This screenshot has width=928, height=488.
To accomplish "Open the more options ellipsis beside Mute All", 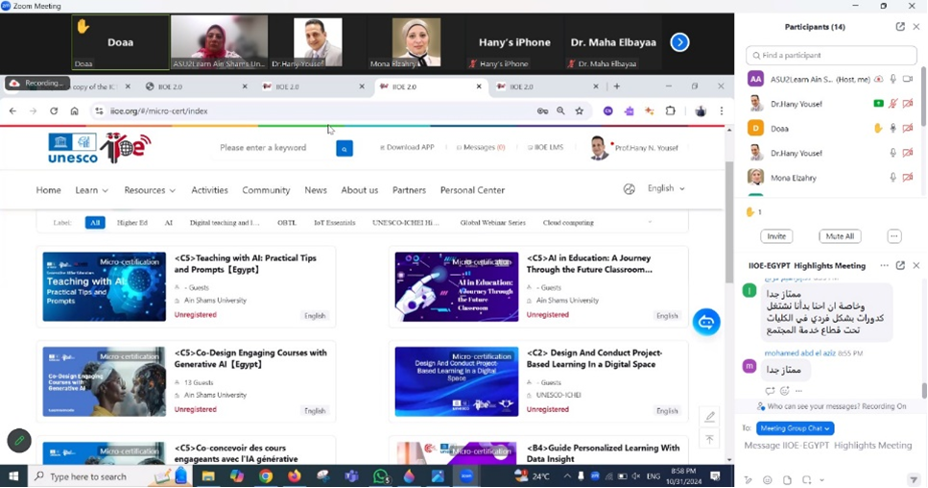I will tap(894, 236).
